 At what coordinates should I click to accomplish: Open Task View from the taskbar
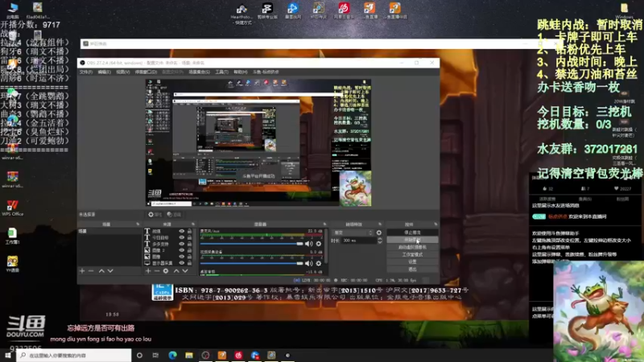155,355
